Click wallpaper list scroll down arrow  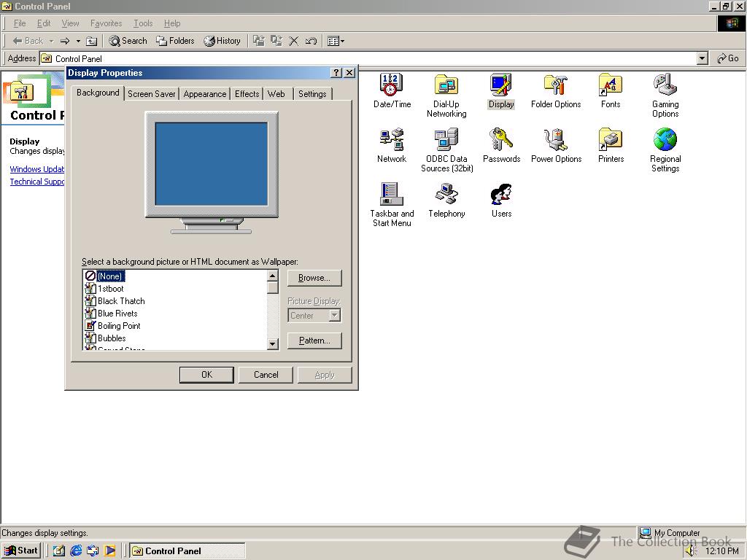coord(273,344)
